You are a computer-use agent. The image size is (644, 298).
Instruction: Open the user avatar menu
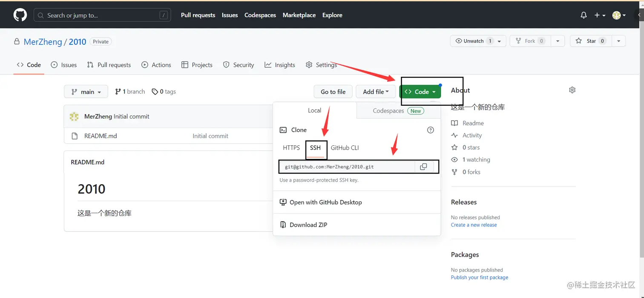[x=619, y=15]
